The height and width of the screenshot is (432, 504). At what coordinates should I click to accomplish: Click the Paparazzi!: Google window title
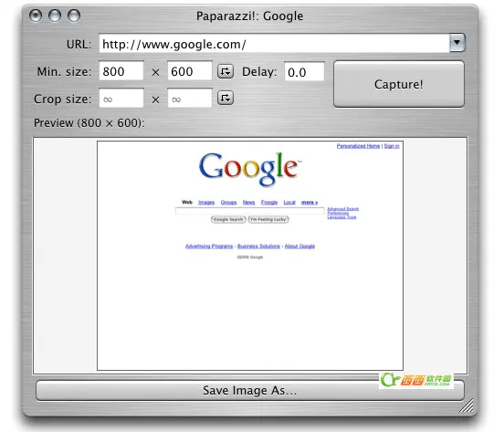click(x=250, y=16)
